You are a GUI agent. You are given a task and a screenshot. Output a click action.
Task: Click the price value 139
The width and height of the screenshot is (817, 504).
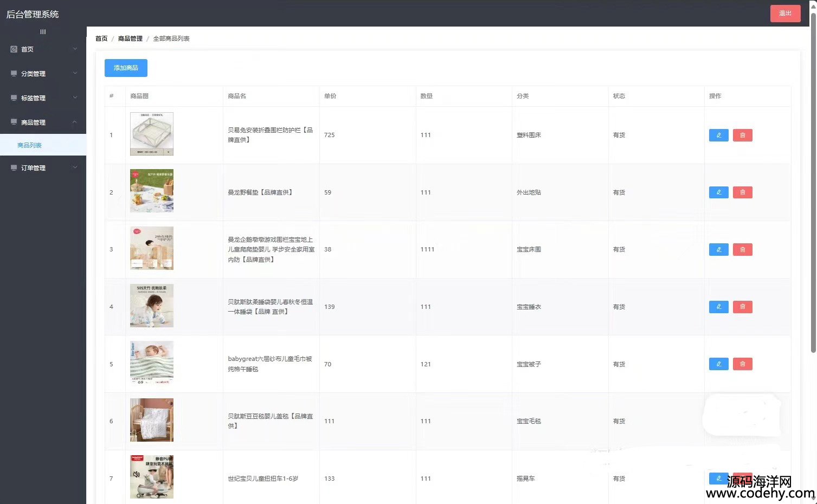point(329,307)
